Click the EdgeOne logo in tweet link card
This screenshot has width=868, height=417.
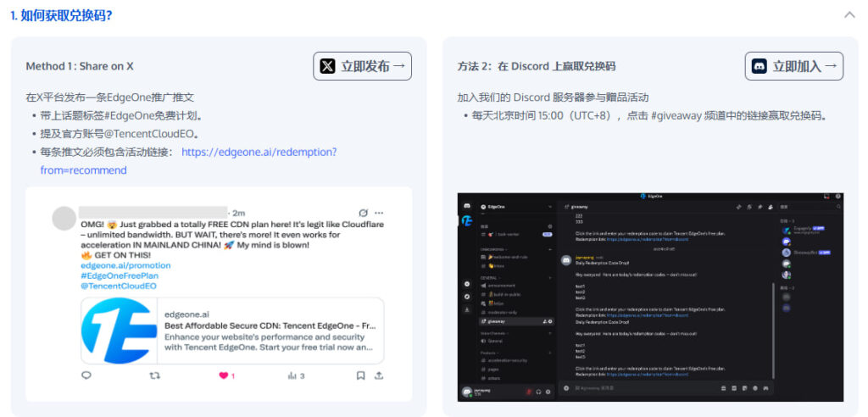[119, 331]
